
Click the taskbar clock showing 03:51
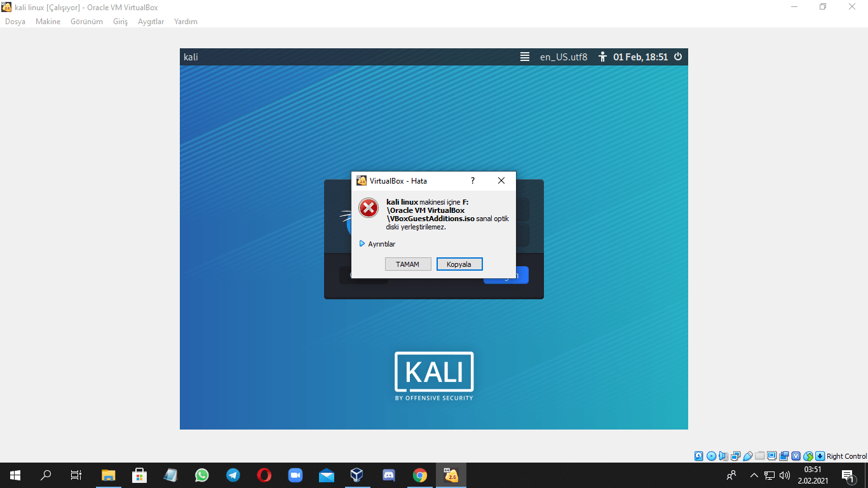click(x=813, y=475)
